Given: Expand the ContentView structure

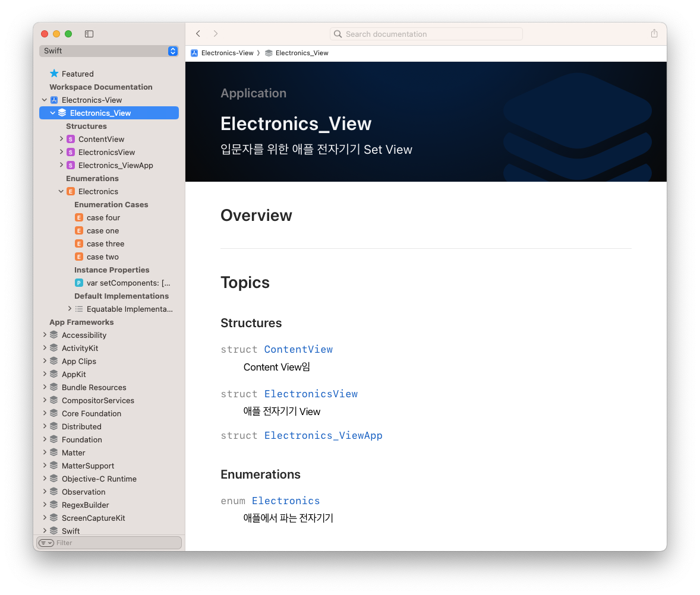Looking at the screenshot, I should click(x=61, y=139).
